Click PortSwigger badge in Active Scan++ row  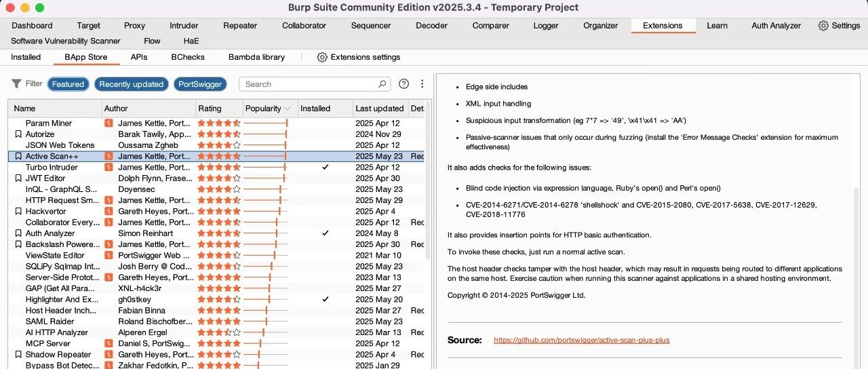point(108,156)
